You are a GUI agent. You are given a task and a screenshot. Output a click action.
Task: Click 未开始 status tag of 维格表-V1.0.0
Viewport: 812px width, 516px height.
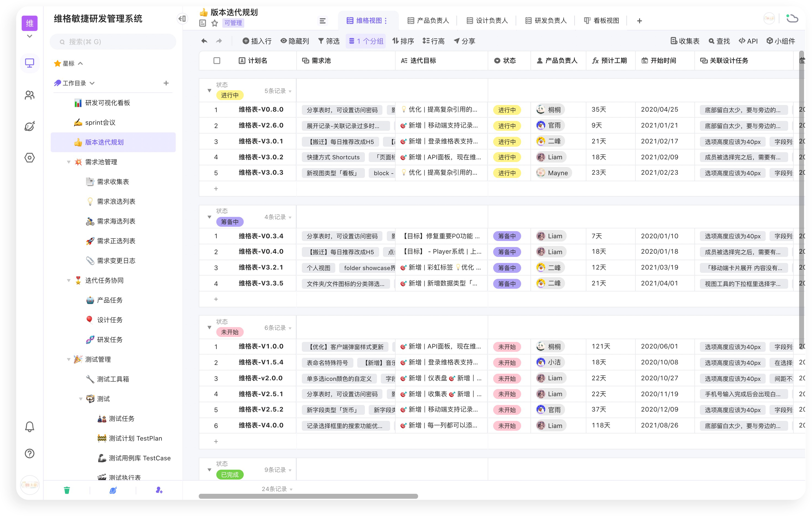[x=507, y=347]
